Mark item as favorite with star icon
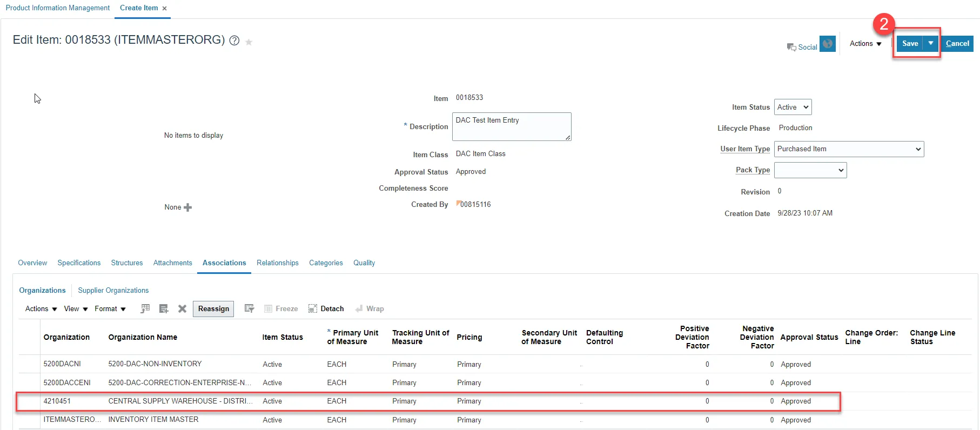This screenshot has height=430, width=980. [249, 42]
